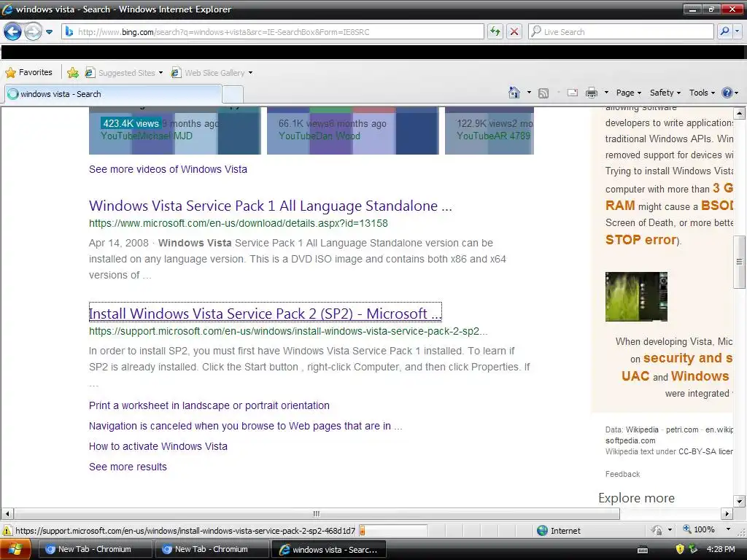Click the 'See more results' link
Image resolution: width=747 pixels, height=560 pixels.
point(128,467)
